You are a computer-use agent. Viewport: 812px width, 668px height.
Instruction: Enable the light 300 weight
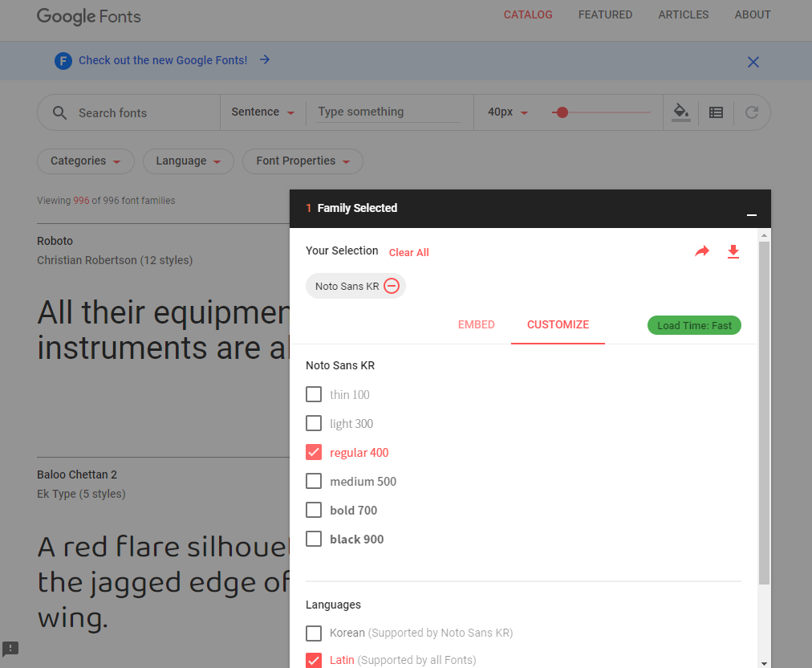pos(313,423)
